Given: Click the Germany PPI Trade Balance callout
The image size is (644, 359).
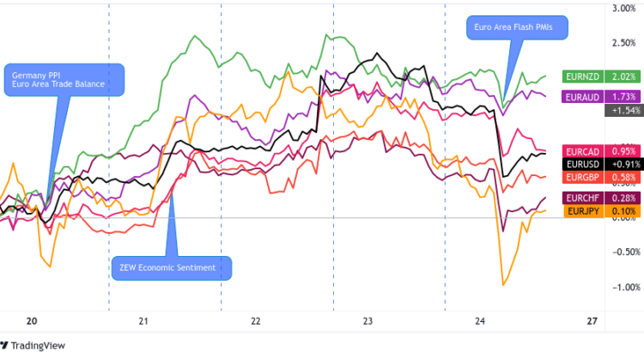Looking at the screenshot, I should click(x=64, y=80).
